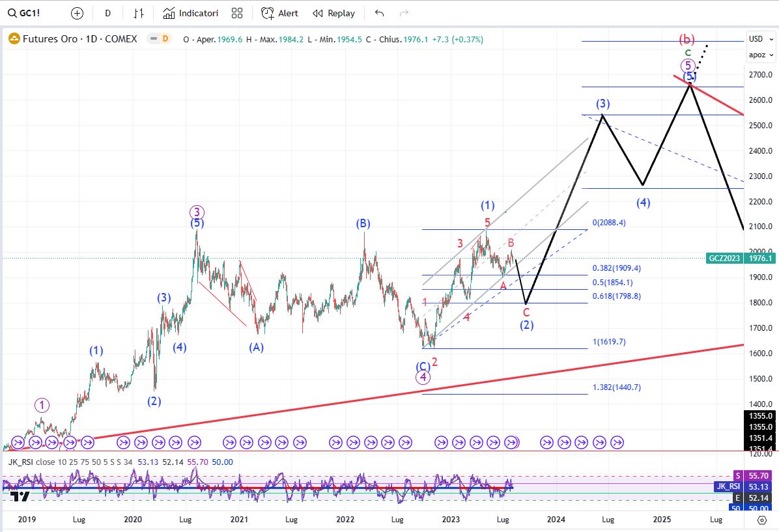This screenshot has width=779, height=532.
Task: Start bar Replay mode
Action: coord(334,14)
